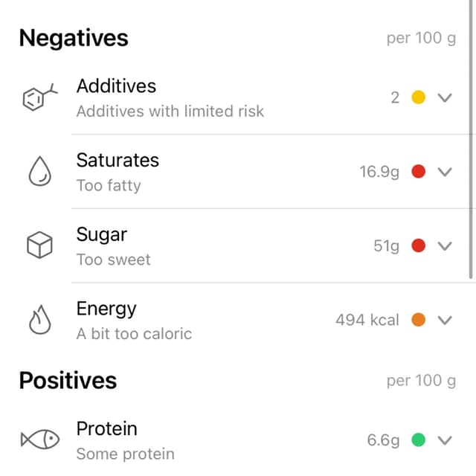Expand the Additives details chevron

pyautogui.click(x=445, y=97)
